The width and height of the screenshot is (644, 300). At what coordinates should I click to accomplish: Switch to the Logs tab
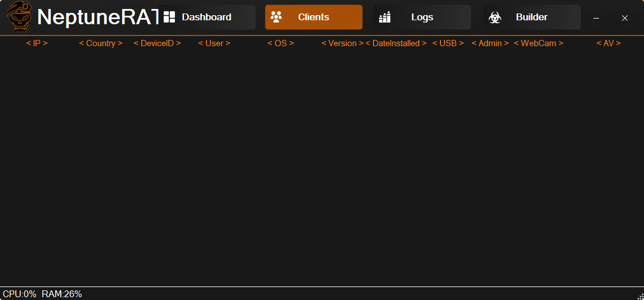pos(422,17)
